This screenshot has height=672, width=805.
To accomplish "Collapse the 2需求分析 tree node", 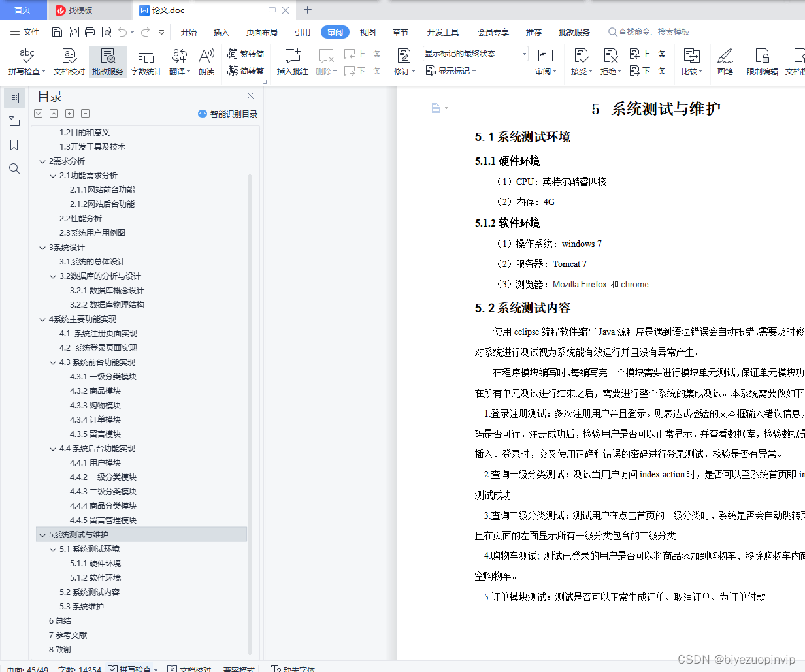I will 42,161.
